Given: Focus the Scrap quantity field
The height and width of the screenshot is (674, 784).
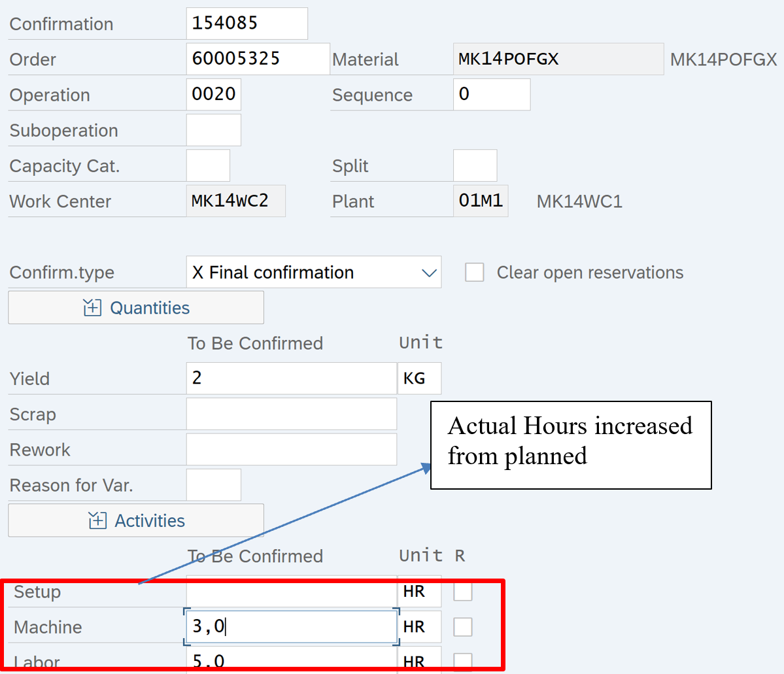Looking at the screenshot, I should 291,414.
